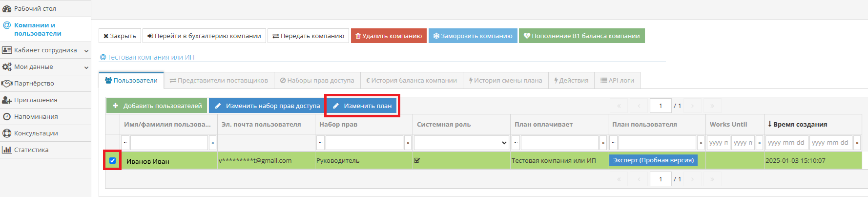Expand the Мои данные submenu arrow
Viewport: 868px width, 197px height.
[86, 67]
